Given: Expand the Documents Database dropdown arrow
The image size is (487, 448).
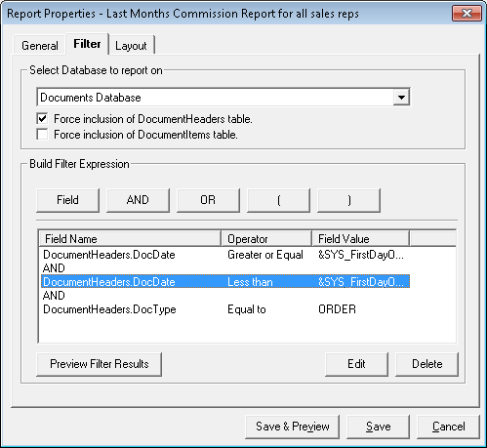Looking at the screenshot, I should pyautogui.click(x=401, y=98).
